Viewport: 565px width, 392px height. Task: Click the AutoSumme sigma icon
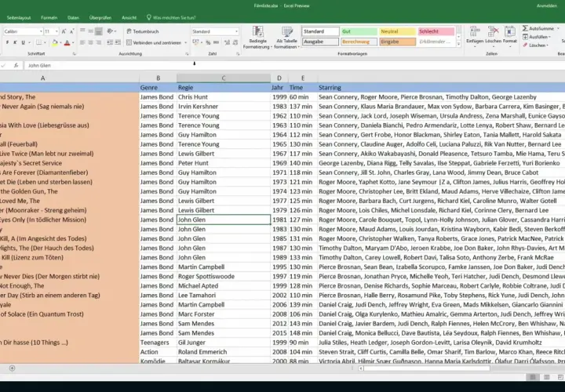525,28
